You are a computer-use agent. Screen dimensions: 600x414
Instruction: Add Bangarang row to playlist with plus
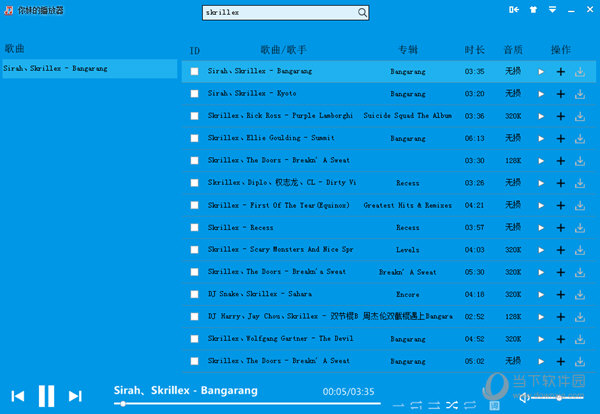[x=561, y=72]
